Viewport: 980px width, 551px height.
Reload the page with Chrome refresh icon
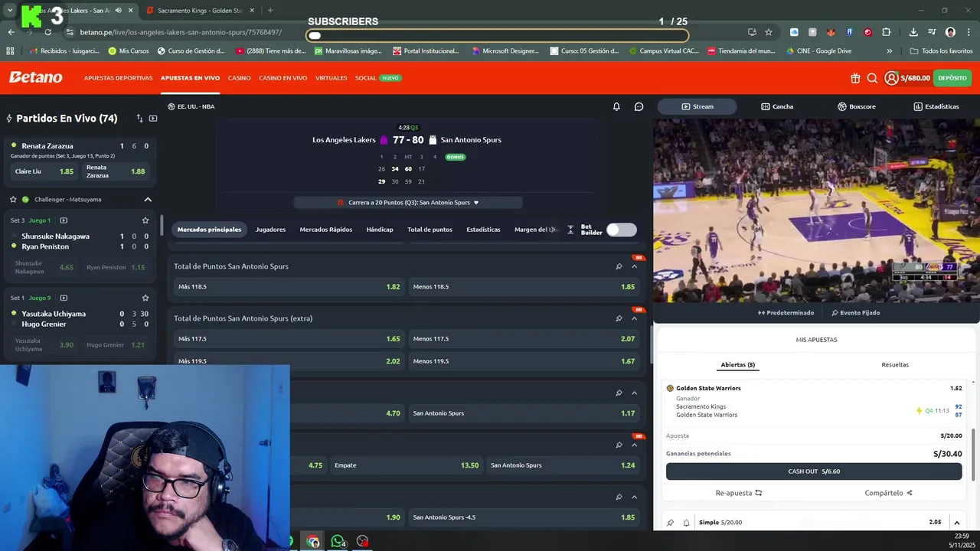[x=47, y=32]
